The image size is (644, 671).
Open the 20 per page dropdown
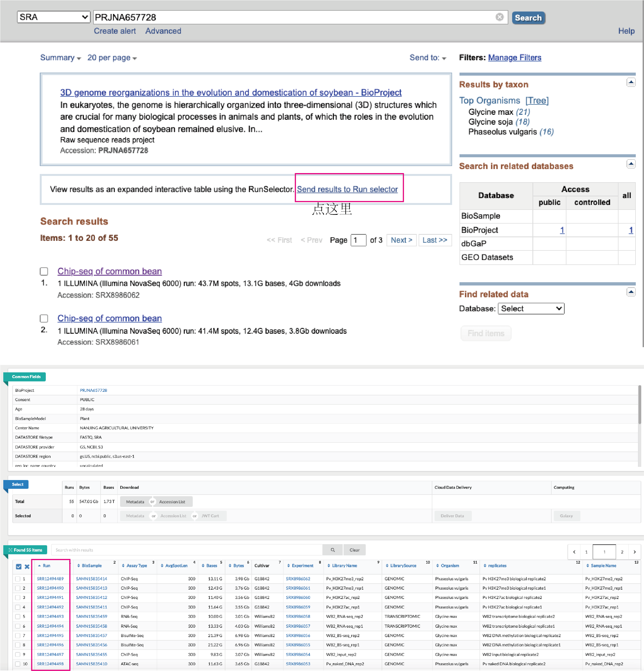coord(112,58)
